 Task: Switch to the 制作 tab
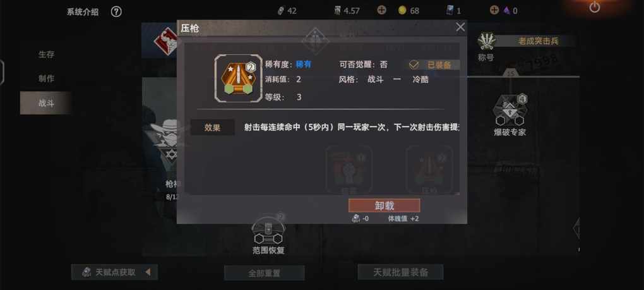46,78
